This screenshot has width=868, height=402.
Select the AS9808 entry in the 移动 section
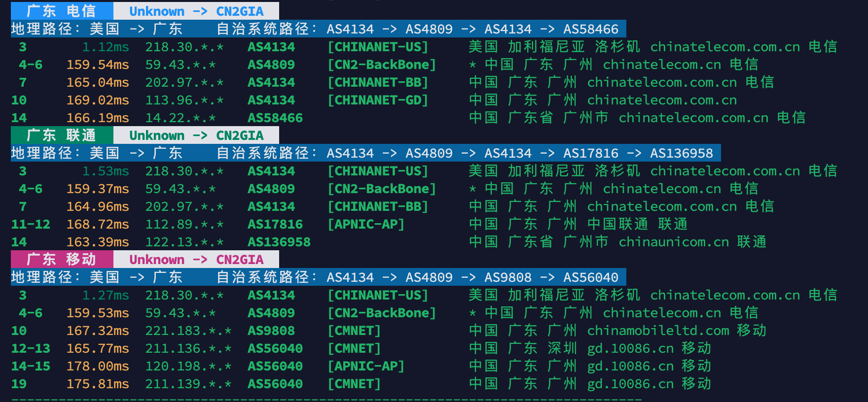[x=271, y=331]
